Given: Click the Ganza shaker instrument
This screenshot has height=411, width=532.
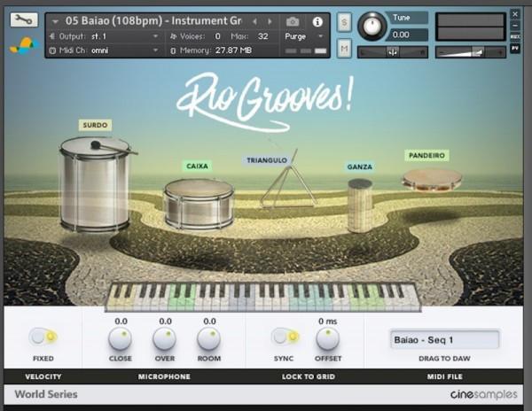Looking at the screenshot, I should 360,205.
